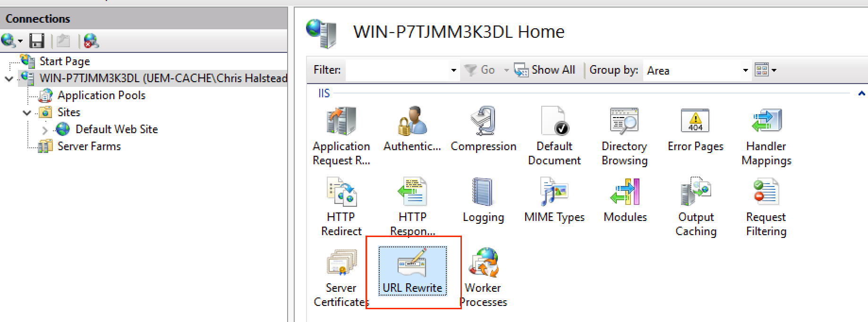Expand the Default Web Site node
The height and width of the screenshot is (322, 868).
pos(45,130)
